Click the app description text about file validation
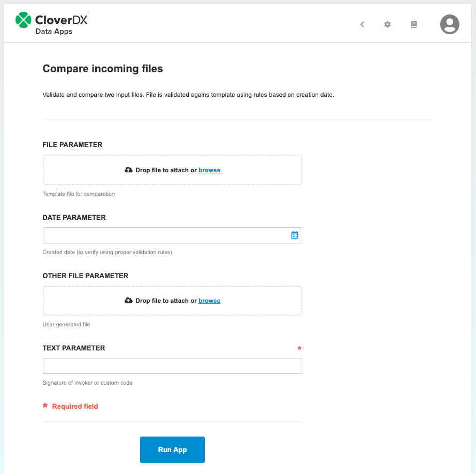Image resolution: width=476 pixels, height=474 pixels. click(x=188, y=94)
